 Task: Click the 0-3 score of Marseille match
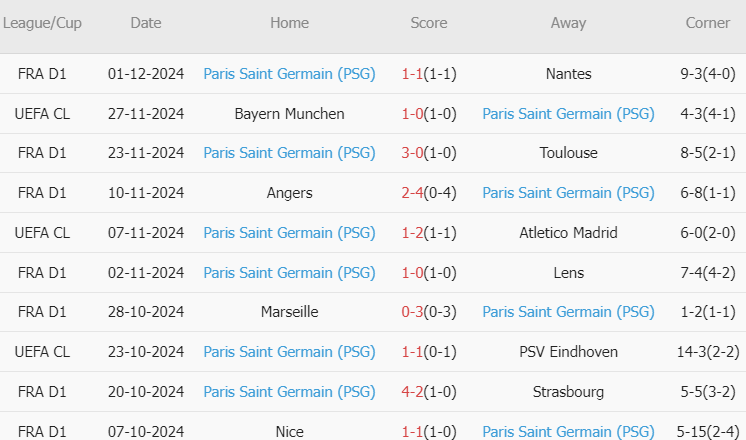(412, 312)
